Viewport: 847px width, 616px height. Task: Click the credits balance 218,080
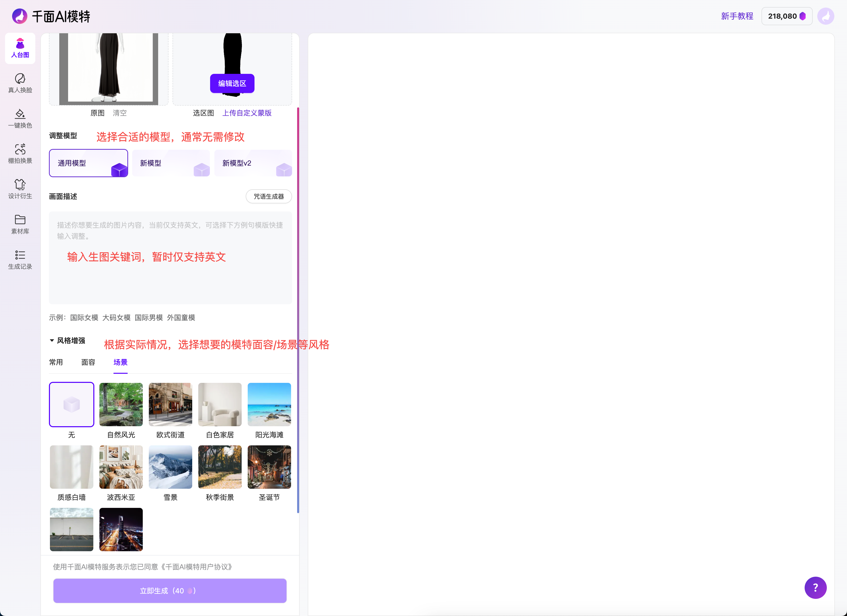[787, 16]
